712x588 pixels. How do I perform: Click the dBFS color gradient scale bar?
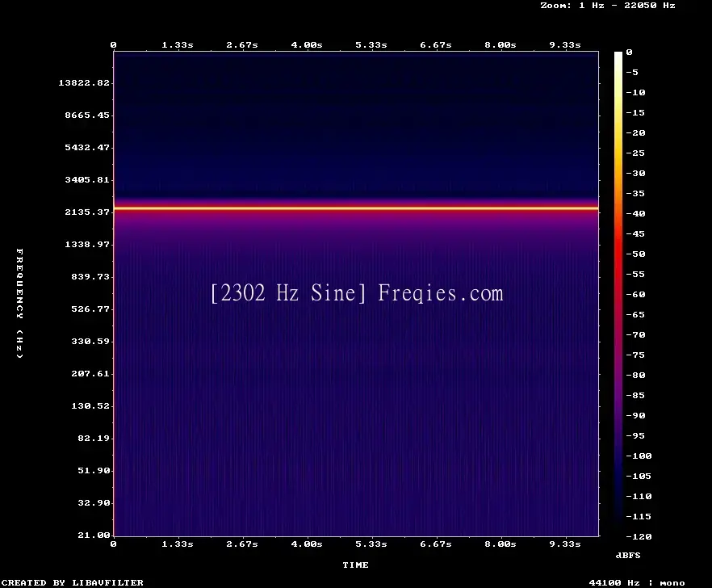click(x=618, y=294)
